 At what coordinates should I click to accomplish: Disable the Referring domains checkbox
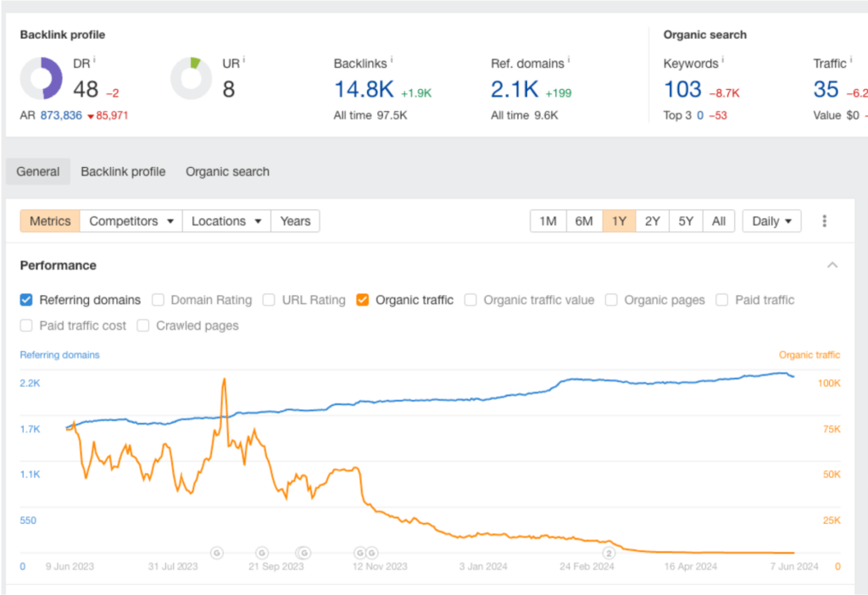[25, 300]
